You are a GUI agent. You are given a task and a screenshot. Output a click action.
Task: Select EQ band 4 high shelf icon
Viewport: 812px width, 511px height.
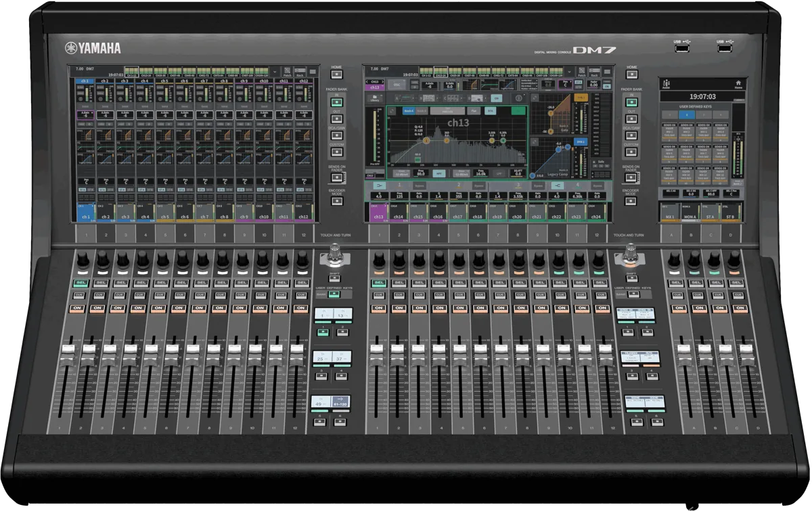click(558, 185)
